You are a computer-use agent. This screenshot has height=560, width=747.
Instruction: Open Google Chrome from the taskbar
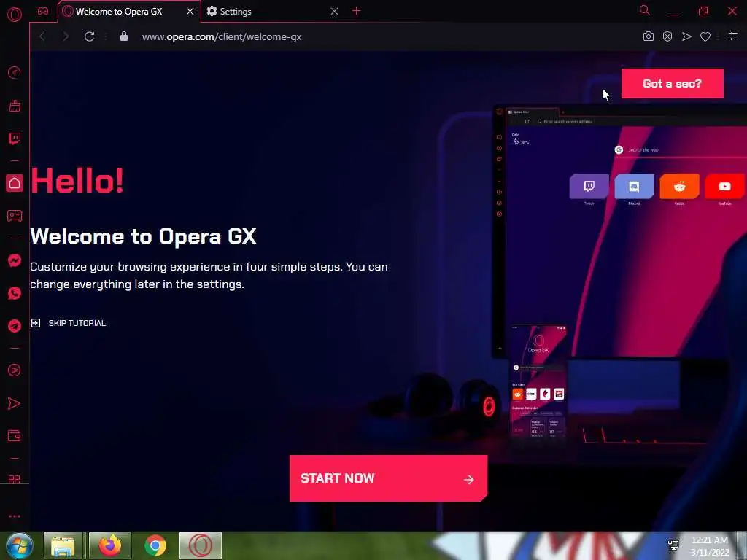[155, 545]
